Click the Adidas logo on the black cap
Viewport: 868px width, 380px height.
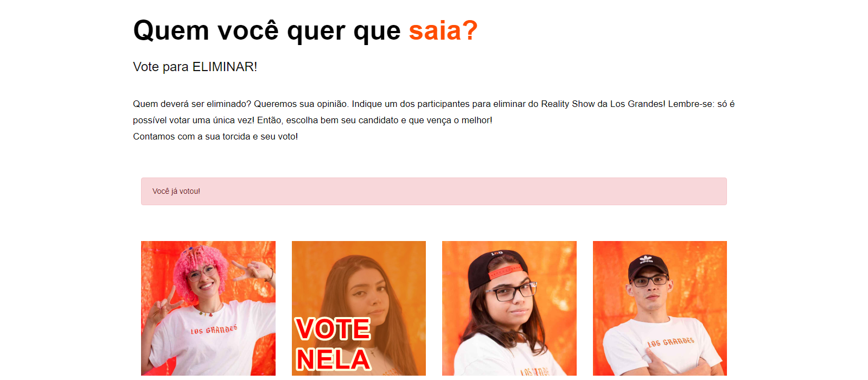click(646, 259)
